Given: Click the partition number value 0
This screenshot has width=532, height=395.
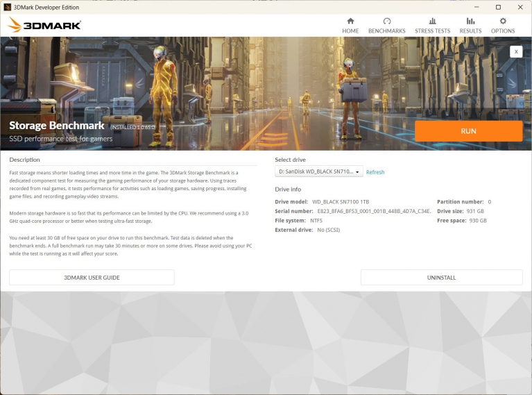Looking at the screenshot, I should point(489,202).
